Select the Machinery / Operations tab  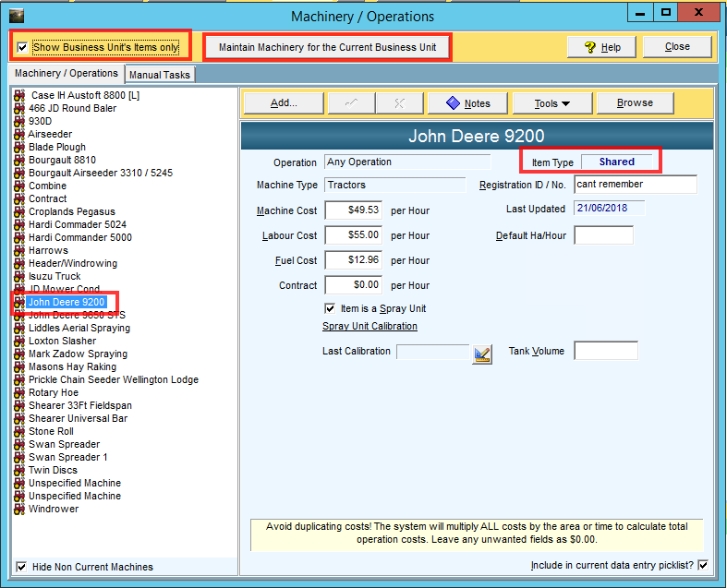click(x=67, y=74)
